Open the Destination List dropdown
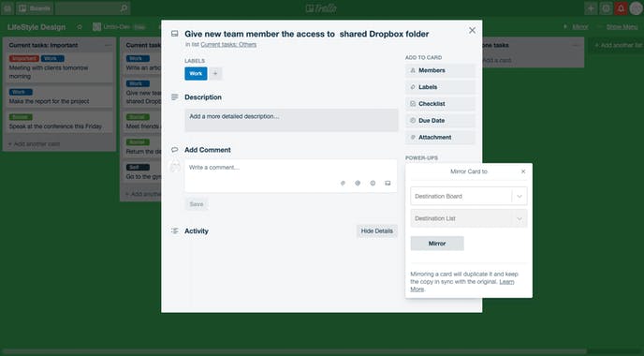This screenshot has width=644, height=356. pos(469,218)
